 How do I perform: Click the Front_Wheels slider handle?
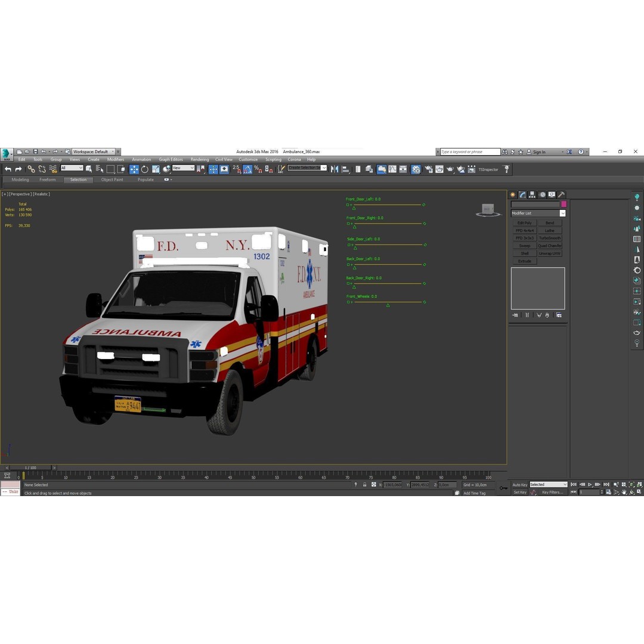tap(388, 305)
